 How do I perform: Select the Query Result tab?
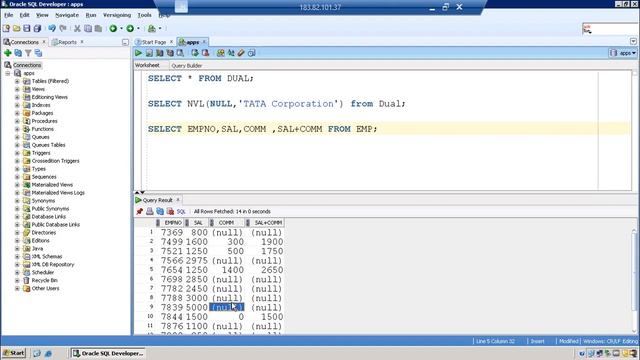158,200
